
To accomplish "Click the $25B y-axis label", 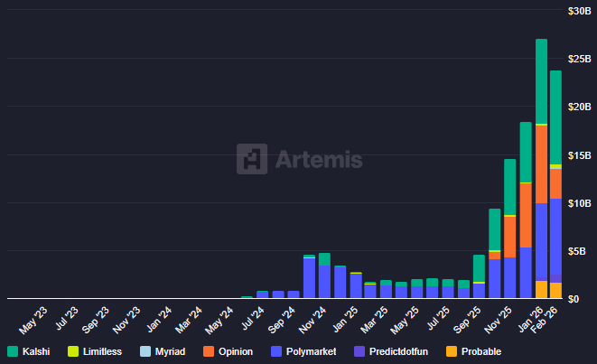I will (x=580, y=59).
